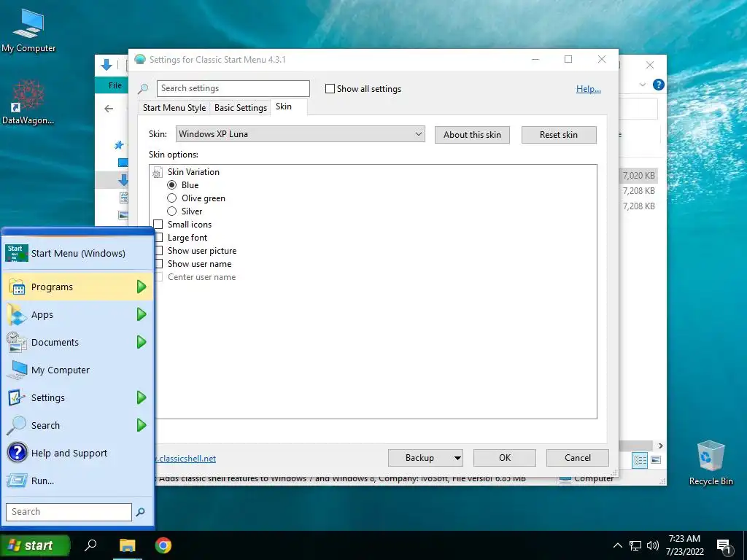Click Apps folder icon in Start menu
Image resolution: width=747 pixels, height=560 pixels.
17,315
